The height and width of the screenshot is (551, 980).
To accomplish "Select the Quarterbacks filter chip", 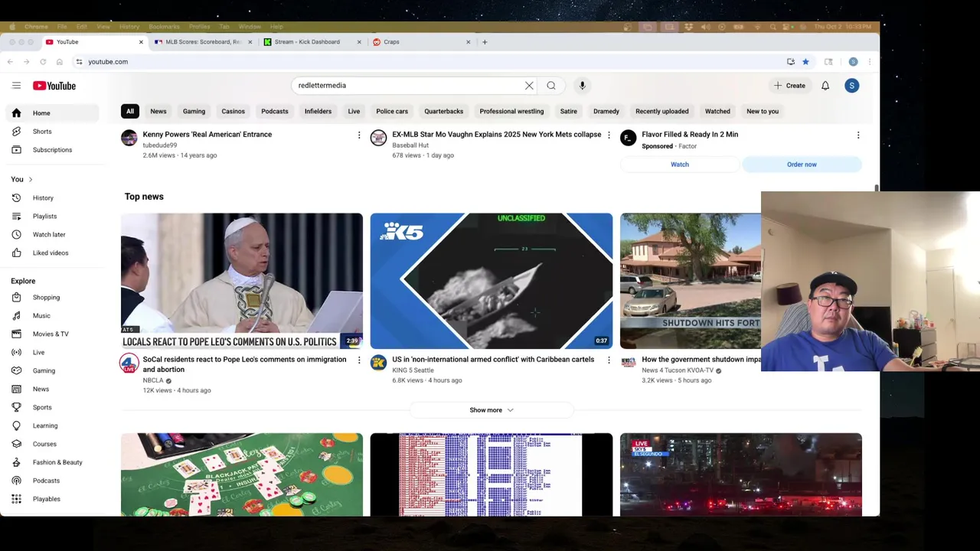I will [x=444, y=111].
